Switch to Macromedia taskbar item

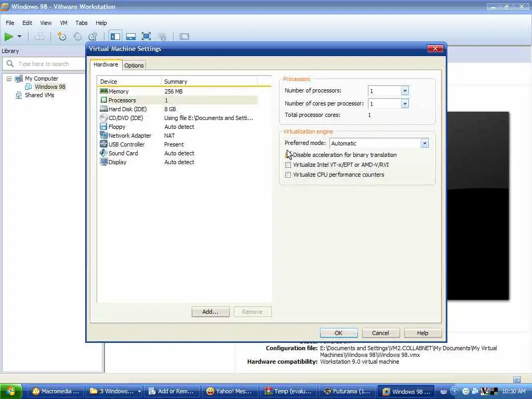click(56, 391)
